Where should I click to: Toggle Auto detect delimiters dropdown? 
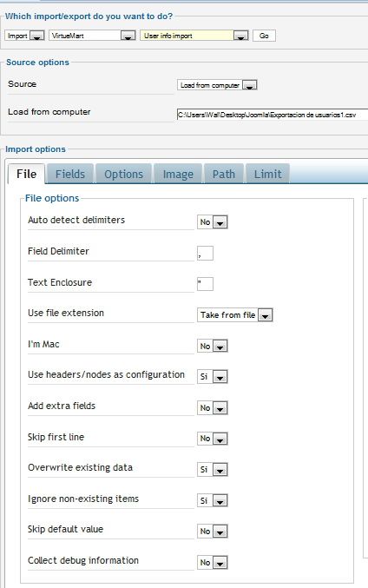213,222
